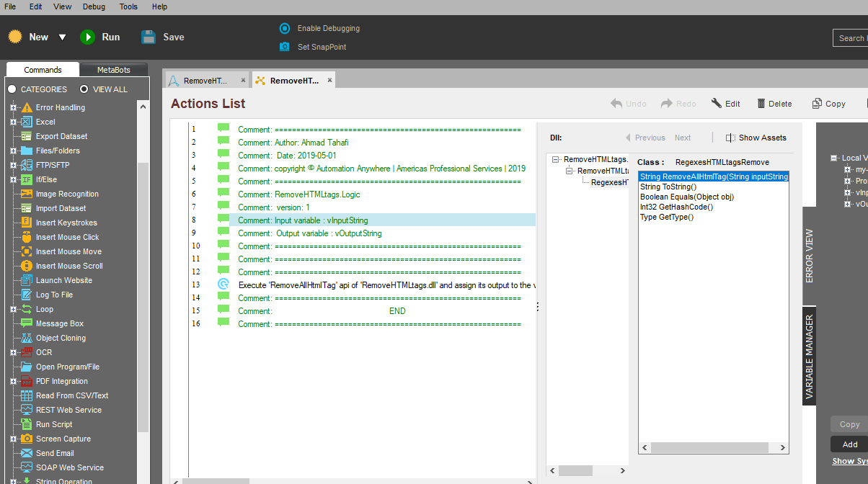The width and height of the screenshot is (868, 484).
Task: Click the Edit wrench icon
Action: tap(717, 104)
